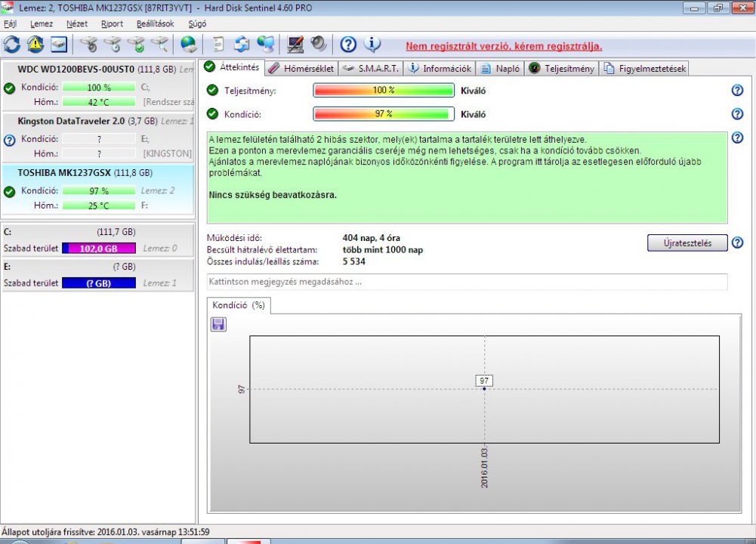Click the unknown status icon of Kingston drive

pyautogui.click(x=9, y=141)
